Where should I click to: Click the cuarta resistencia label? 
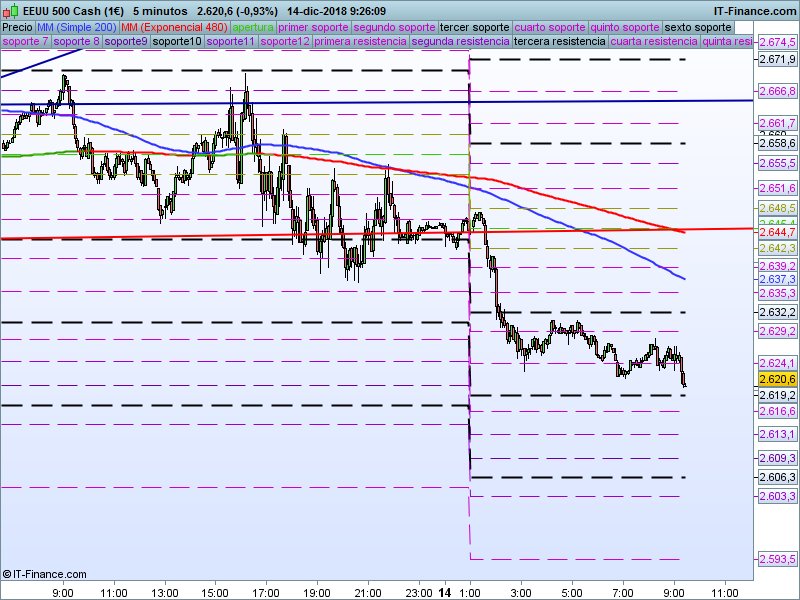[654, 42]
